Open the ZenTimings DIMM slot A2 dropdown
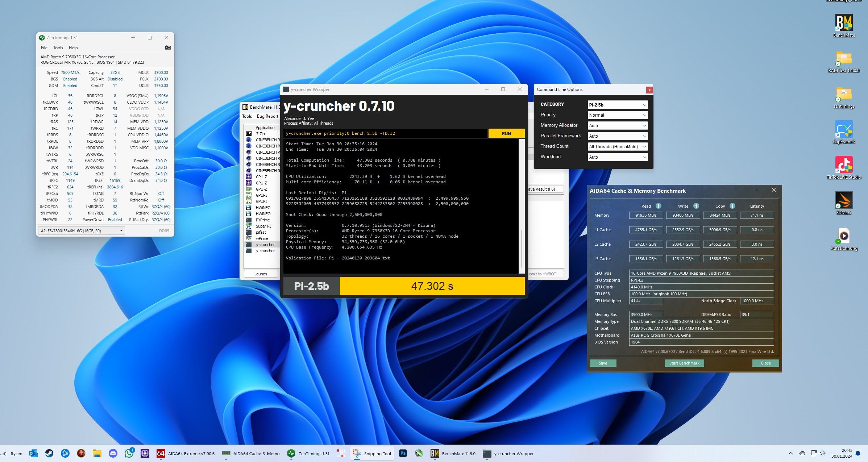Image resolution: width=868 pixels, height=462 pixels. coord(82,230)
